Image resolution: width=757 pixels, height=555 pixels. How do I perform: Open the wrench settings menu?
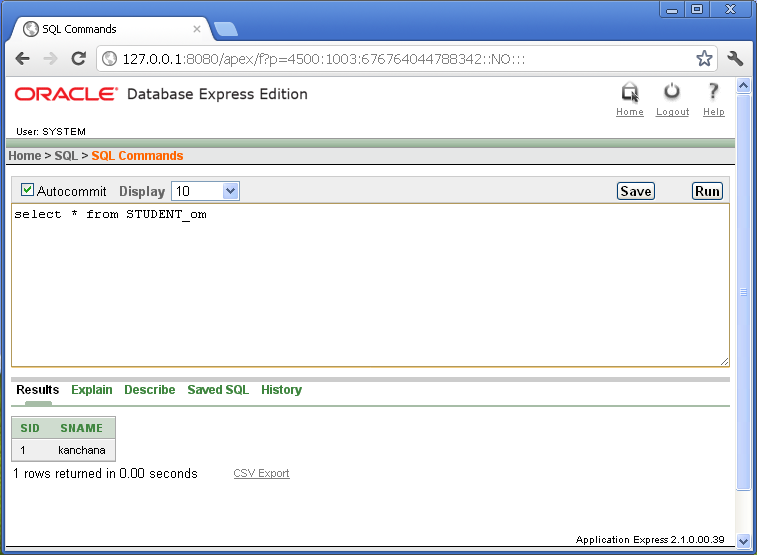click(x=735, y=59)
